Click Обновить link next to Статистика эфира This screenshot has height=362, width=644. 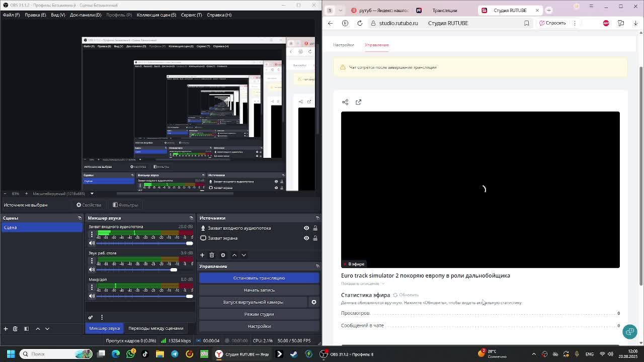click(x=406, y=295)
